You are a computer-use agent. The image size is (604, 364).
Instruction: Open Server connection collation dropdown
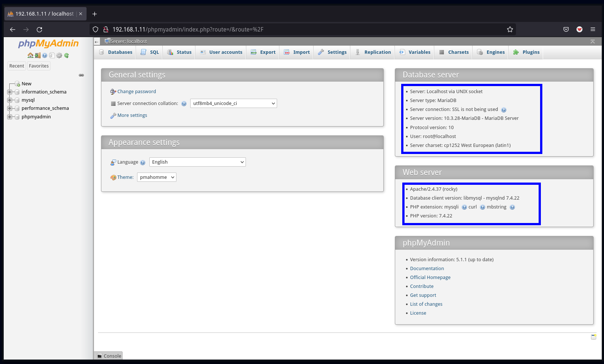(x=234, y=104)
